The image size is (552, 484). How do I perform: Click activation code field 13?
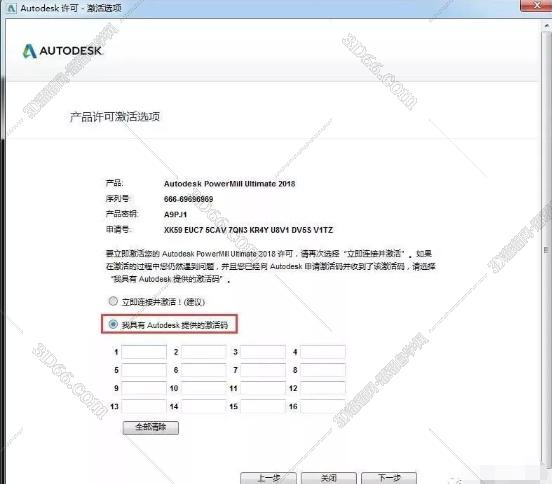pyautogui.click(x=144, y=407)
